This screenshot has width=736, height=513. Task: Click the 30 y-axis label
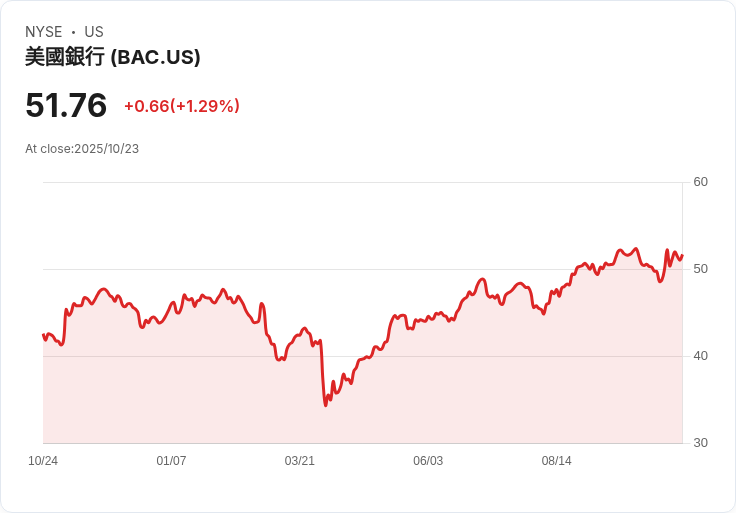tap(700, 443)
